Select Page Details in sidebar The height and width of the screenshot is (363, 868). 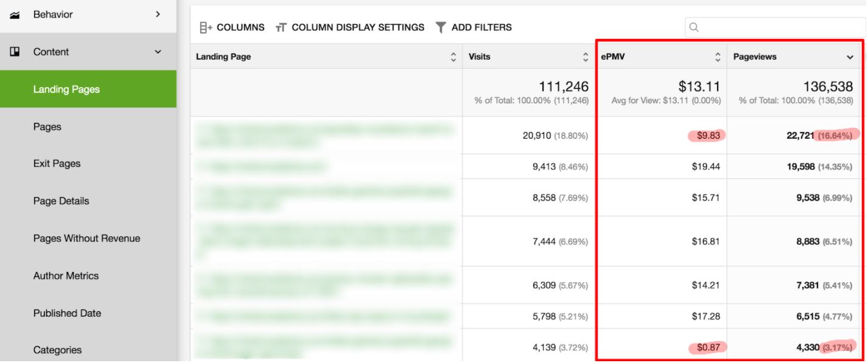tap(61, 201)
